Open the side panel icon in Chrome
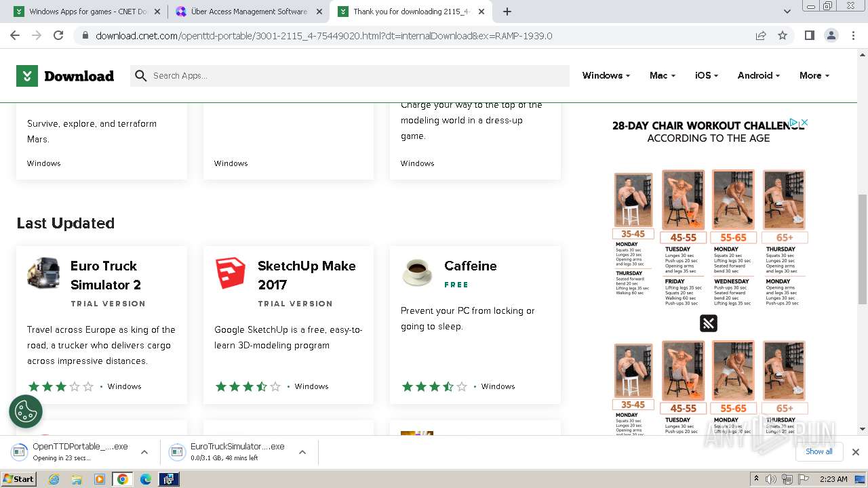The width and height of the screenshot is (868, 488). coord(809,35)
